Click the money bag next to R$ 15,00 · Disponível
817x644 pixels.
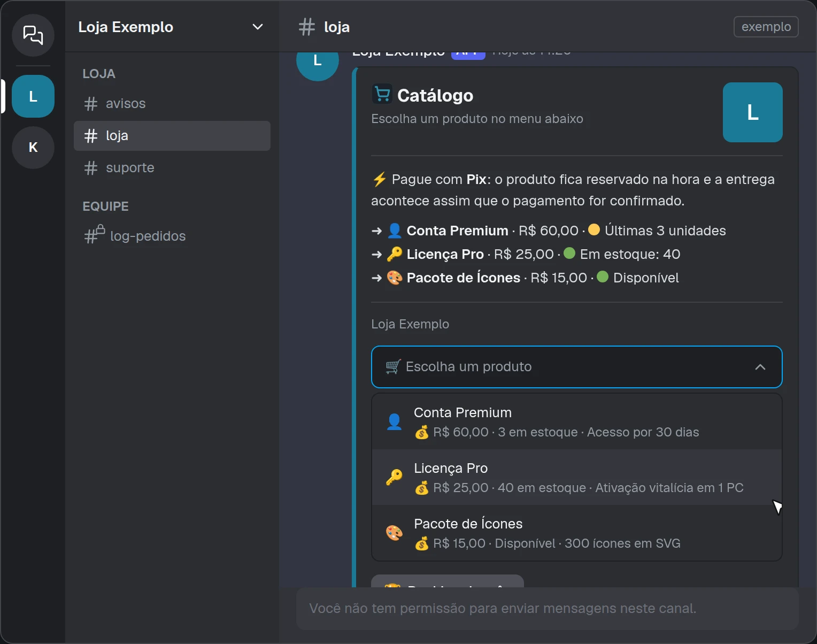click(422, 543)
